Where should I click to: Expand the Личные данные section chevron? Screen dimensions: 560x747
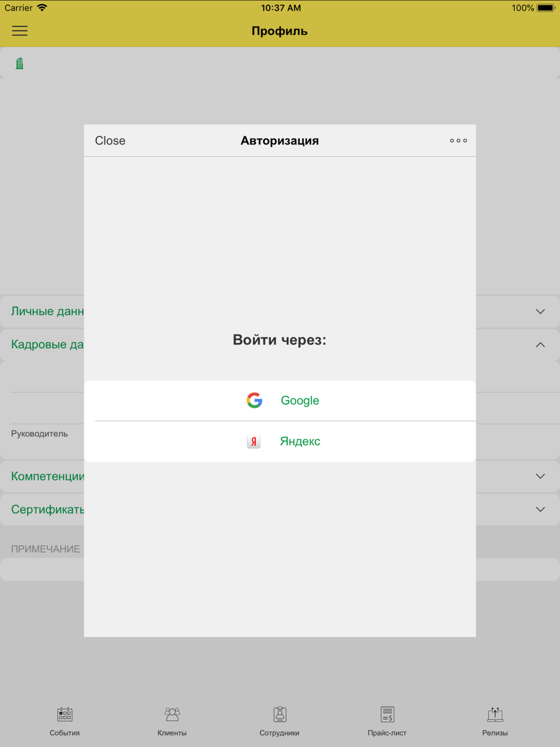tap(540, 311)
